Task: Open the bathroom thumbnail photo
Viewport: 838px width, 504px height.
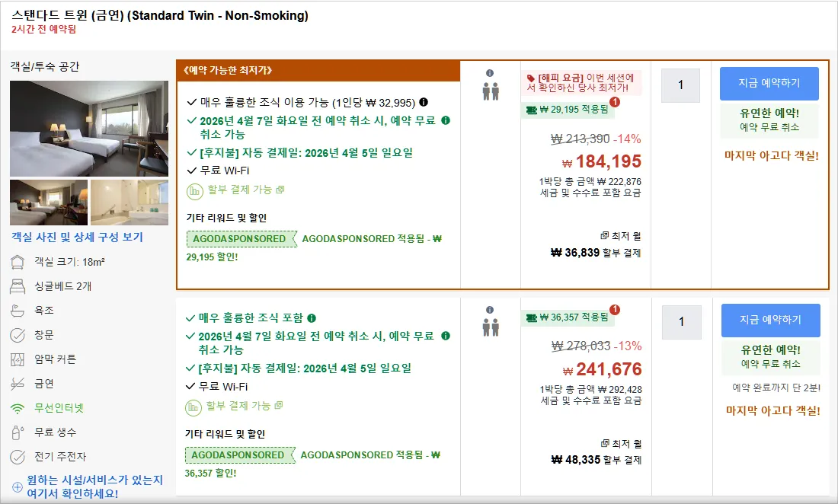Action: [130, 203]
